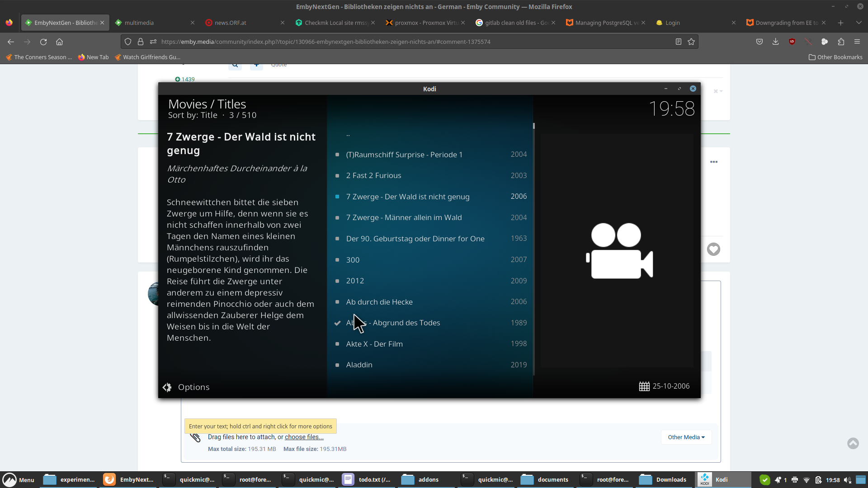
Task: Open Firefox list all tabs chevron
Action: (859, 23)
